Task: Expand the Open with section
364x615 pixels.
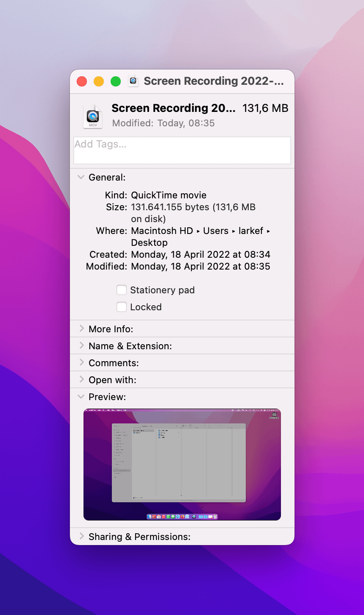Action: [81, 380]
